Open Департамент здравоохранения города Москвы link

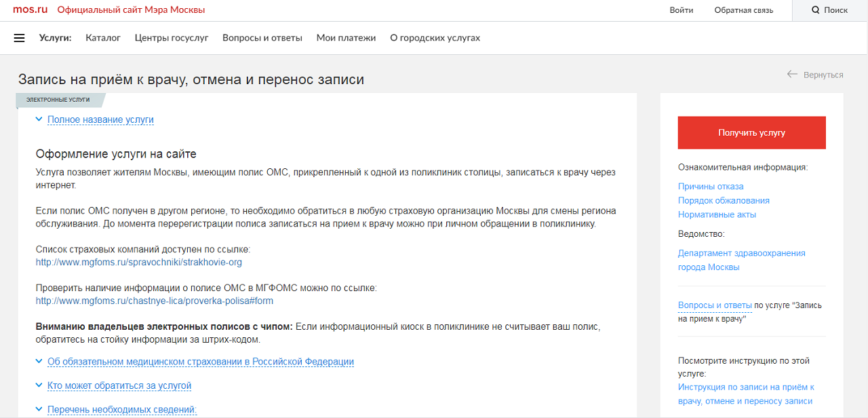[742, 260]
